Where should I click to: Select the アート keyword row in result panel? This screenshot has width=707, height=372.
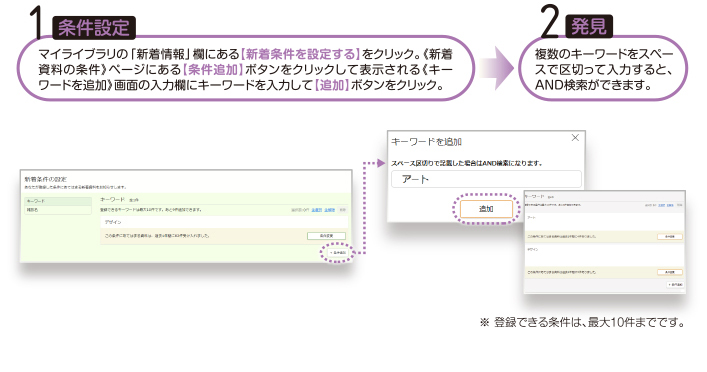(604, 223)
